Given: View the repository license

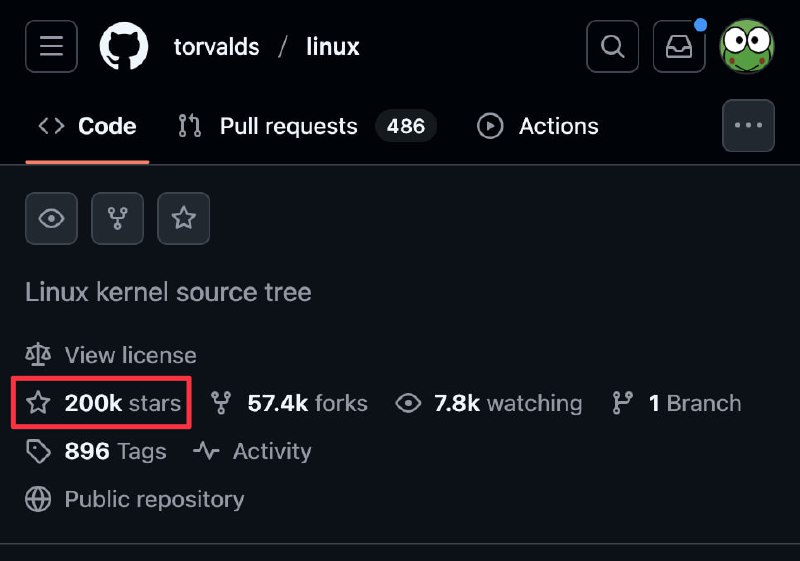Looking at the screenshot, I should tap(130, 355).
